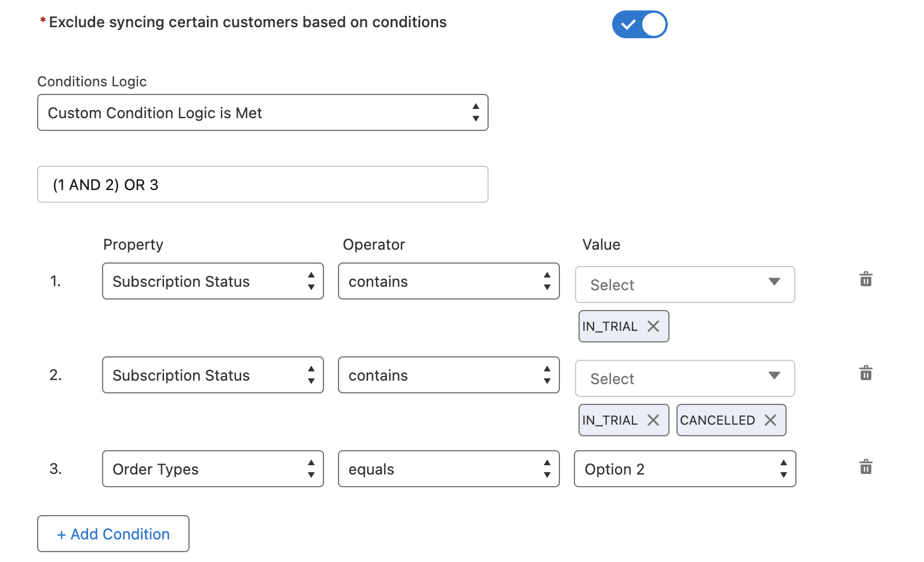Open condition 1 Operator dropdown

pyautogui.click(x=449, y=281)
